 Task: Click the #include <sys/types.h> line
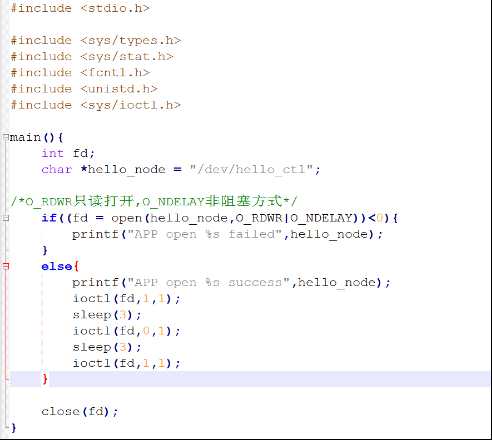click(x=96, y=40)
